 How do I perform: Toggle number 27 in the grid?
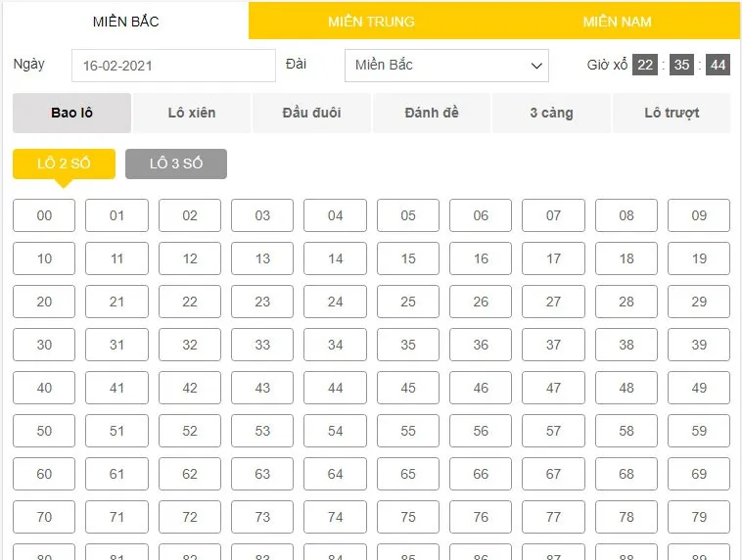(553, 302)
